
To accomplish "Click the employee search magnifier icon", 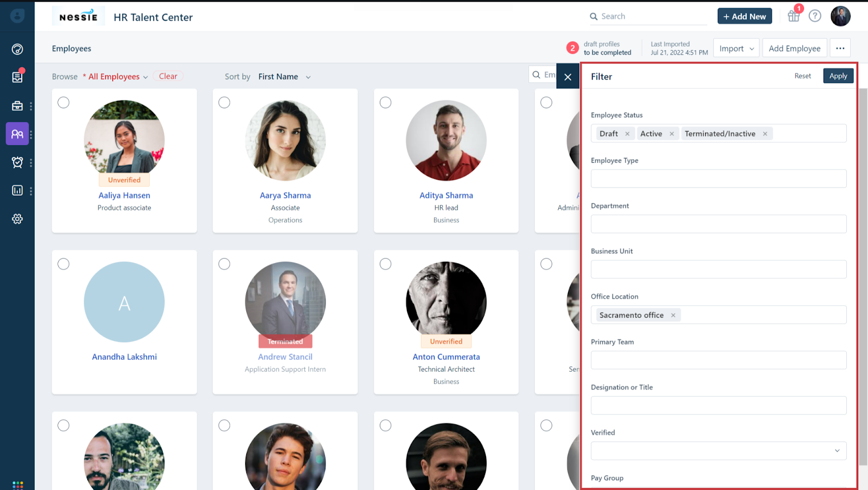I will pyautogui.click(x=537, y=75).
